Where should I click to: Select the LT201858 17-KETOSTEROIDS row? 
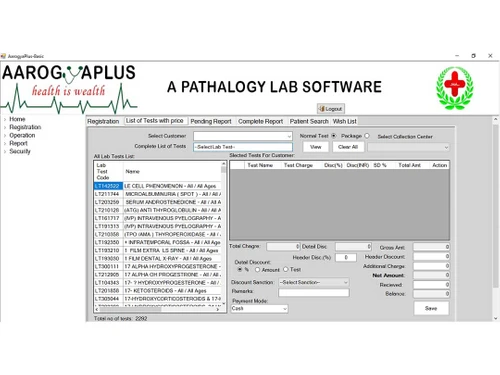pyautogui.click(x=157, y=291)
